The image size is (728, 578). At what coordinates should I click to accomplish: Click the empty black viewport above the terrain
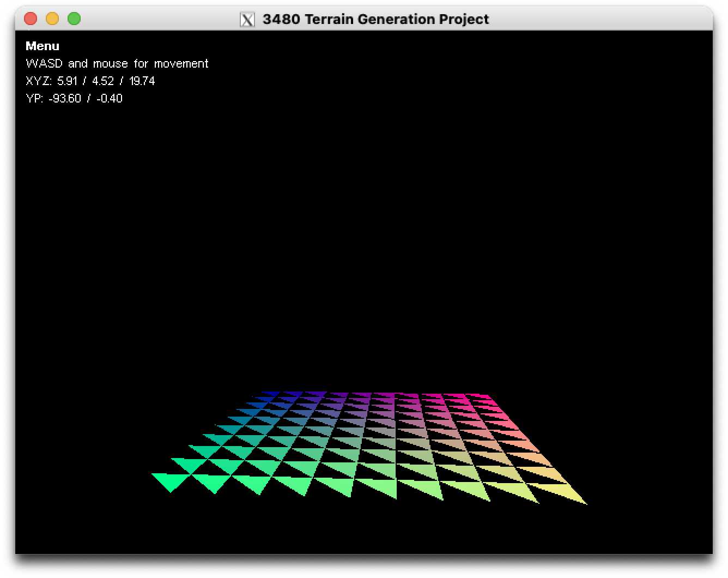[364, 218]
